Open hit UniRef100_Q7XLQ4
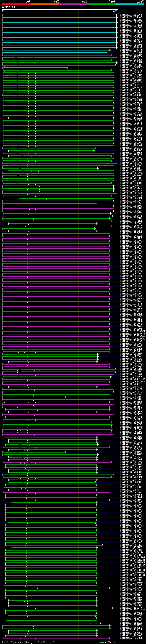Screen dimensions: 146x644 click(x=131, y=52)
